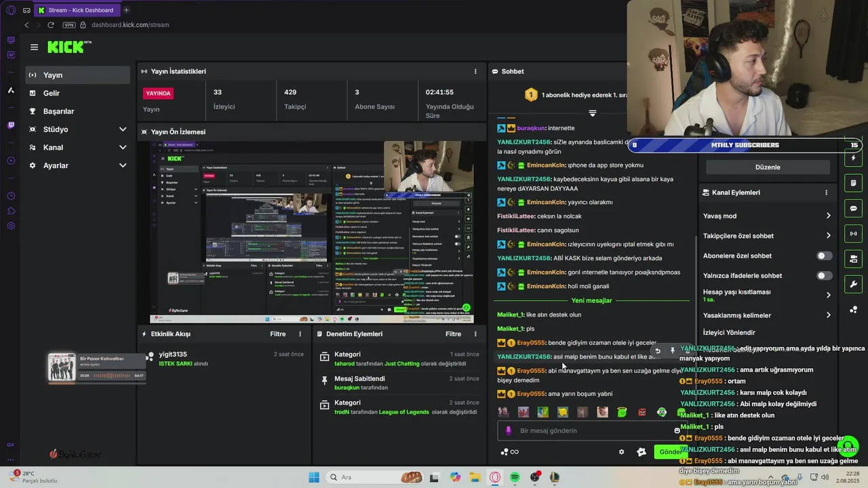Open Etkinlik Akışı Filtre button
Image resolution: width=868 pixels, height=488 pixels.
(x=278, y=334)
